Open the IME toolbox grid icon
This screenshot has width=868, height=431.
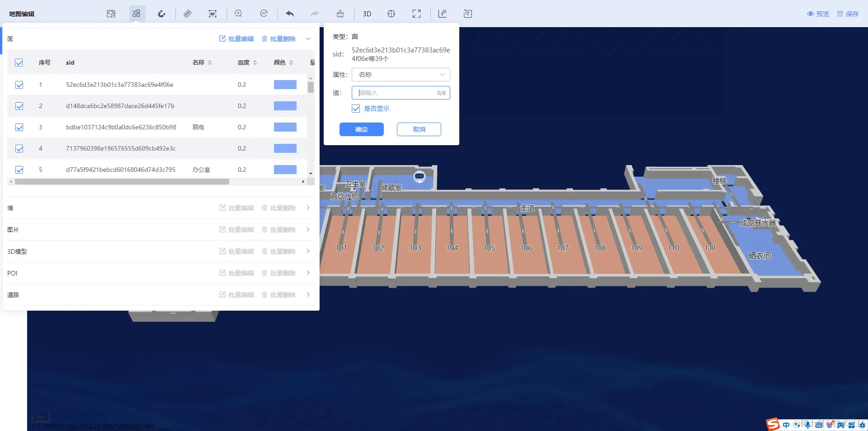pyautogui.click(x=852, y=425)
